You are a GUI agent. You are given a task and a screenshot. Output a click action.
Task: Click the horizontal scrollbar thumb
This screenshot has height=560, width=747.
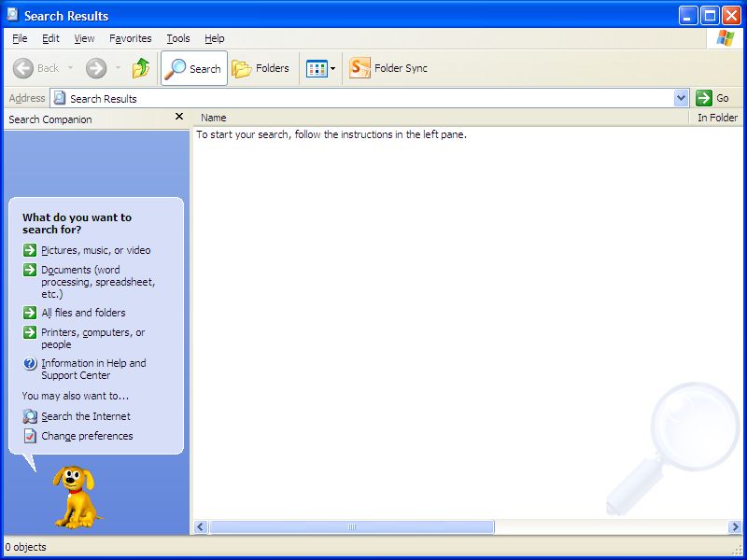click(352, 526)
